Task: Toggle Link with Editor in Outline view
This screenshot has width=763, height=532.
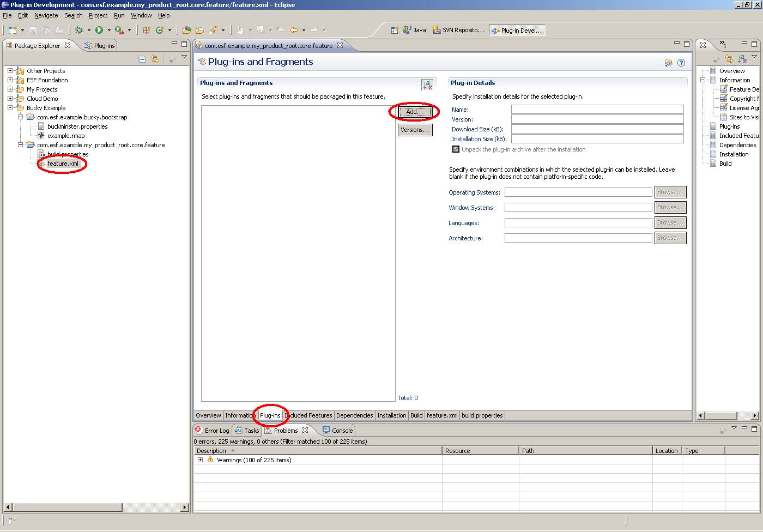Action: (x=729, y=59)
